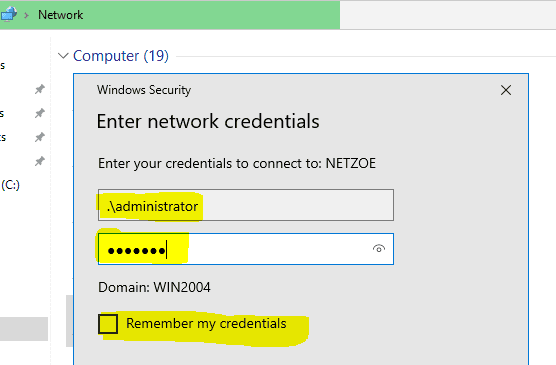556x365 pixels.
Task: Click the Remember my credentials label
Action: (206, 323)
